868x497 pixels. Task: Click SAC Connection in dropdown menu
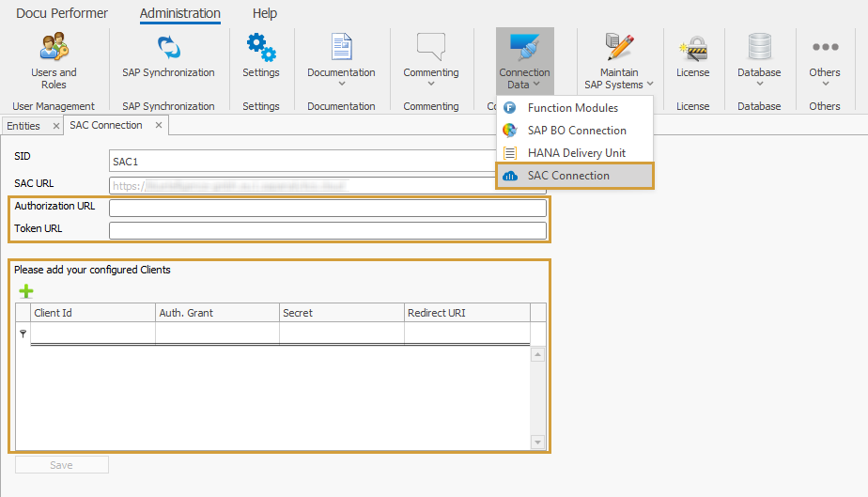coord(567,176)
